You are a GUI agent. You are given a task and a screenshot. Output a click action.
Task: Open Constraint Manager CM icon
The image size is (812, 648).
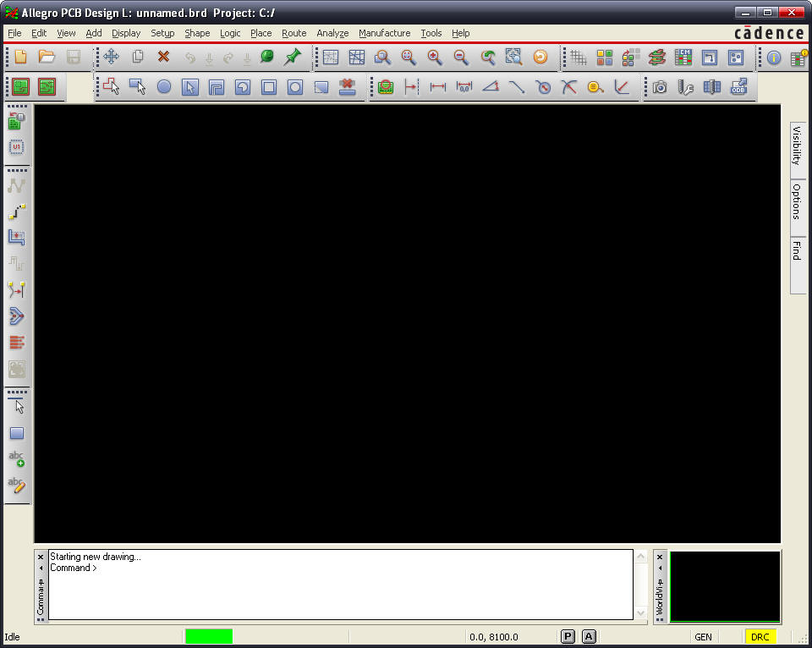click(683, 58)
